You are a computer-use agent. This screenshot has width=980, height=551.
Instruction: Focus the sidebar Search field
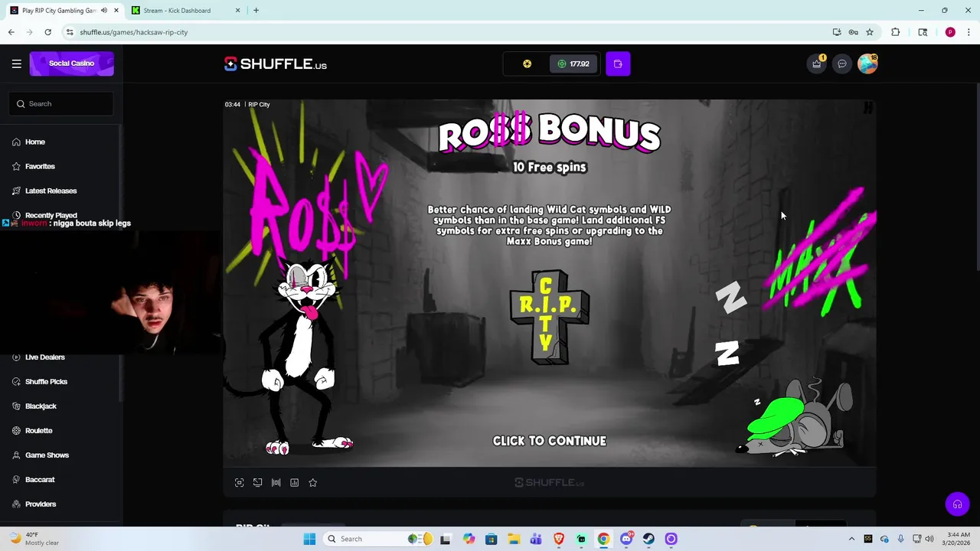pos(61,103)
